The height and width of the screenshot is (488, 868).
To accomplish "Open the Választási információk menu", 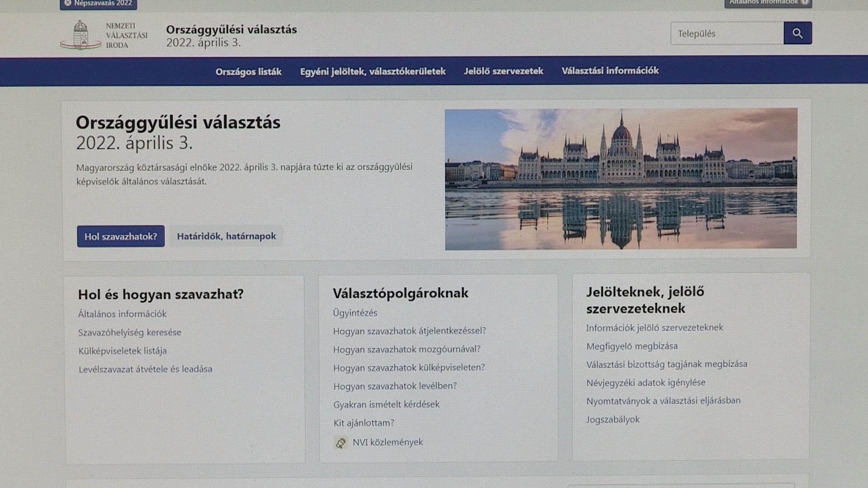I will coord(610,70).
